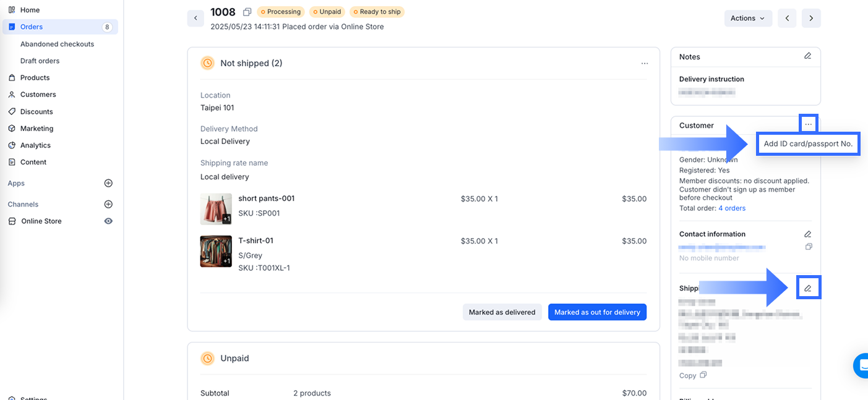The image size is (868, 400).
Task: Open the 4 orders link
Action: 732,208
